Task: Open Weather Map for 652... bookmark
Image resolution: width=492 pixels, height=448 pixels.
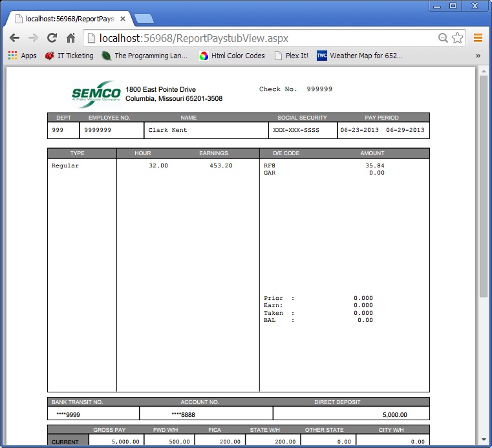Action: [x=359, y=56]
